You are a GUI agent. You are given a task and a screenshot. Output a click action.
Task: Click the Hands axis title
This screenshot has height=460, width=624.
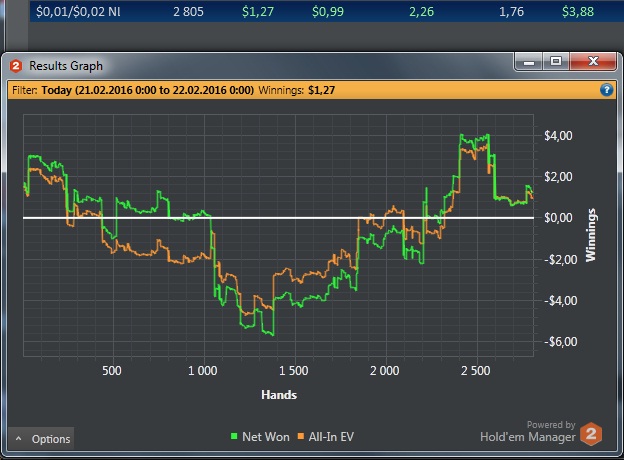point(279,395)
